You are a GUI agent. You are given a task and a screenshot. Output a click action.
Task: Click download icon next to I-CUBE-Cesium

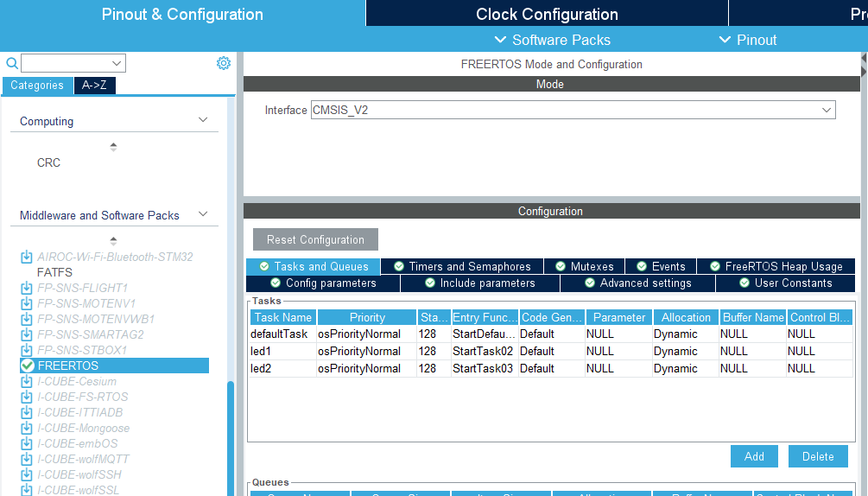pyautogui.click(x=27, y=381)
